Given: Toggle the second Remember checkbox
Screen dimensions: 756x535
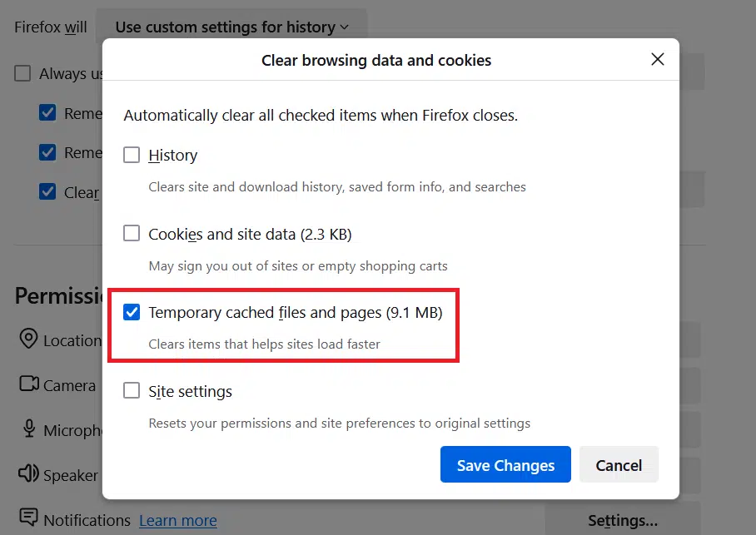Looking at the screenshot, I should 48,153.
